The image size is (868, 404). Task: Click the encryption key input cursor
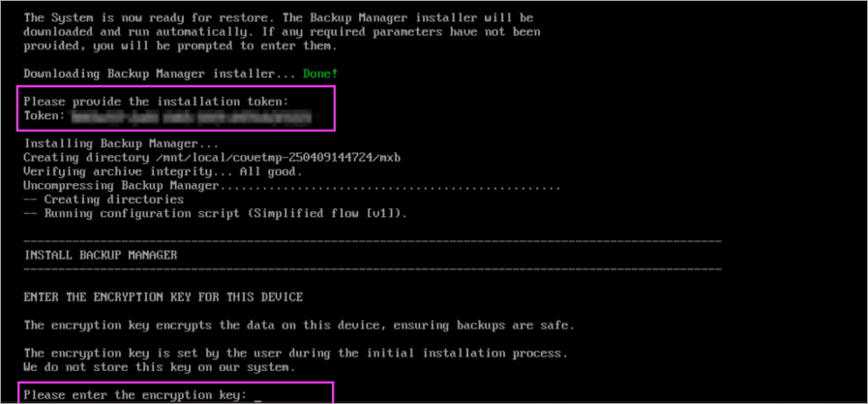click(x=258, y=396)
